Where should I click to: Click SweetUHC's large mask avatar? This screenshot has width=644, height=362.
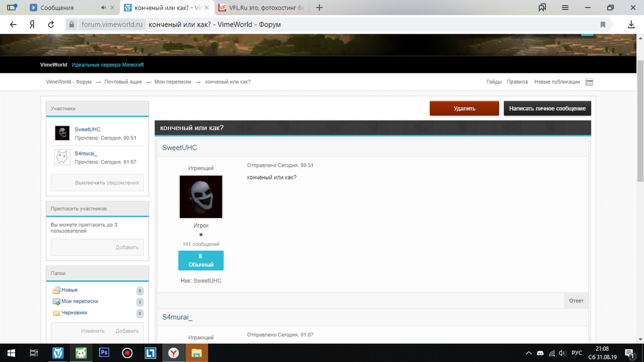[x=201, y=197]
